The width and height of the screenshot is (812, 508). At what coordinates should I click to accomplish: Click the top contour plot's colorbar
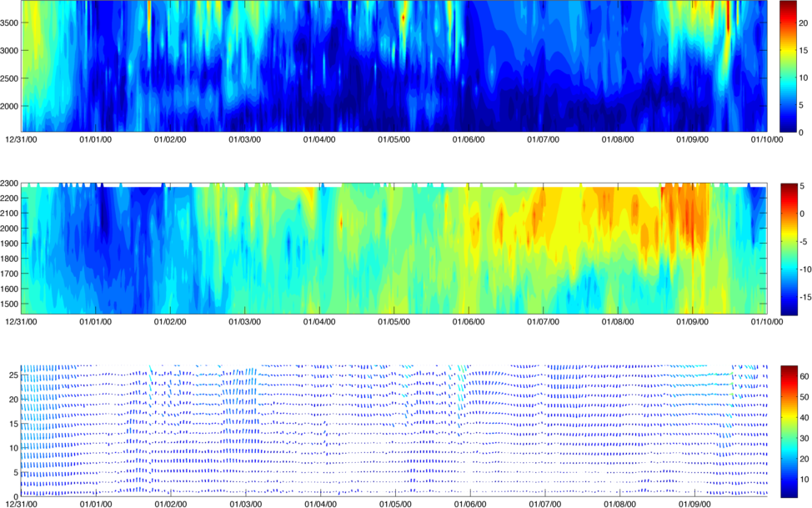click(x=788, y=66)
